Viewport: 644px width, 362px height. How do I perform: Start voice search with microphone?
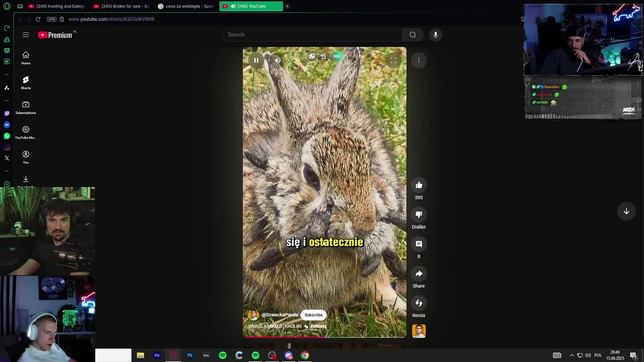(436, 35)
